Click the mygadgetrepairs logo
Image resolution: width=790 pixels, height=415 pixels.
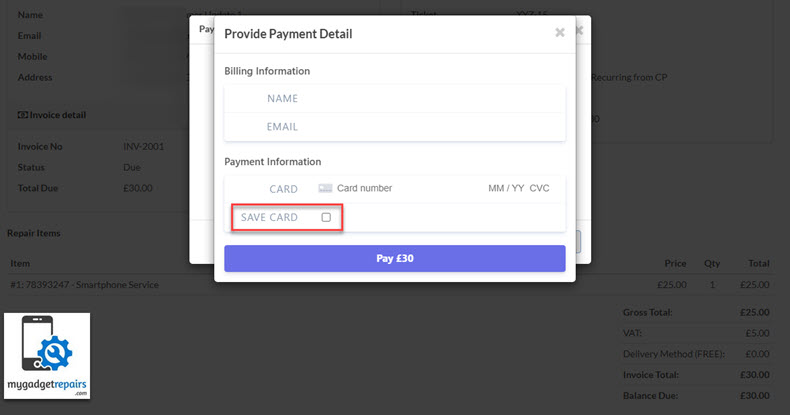(47, 356)
